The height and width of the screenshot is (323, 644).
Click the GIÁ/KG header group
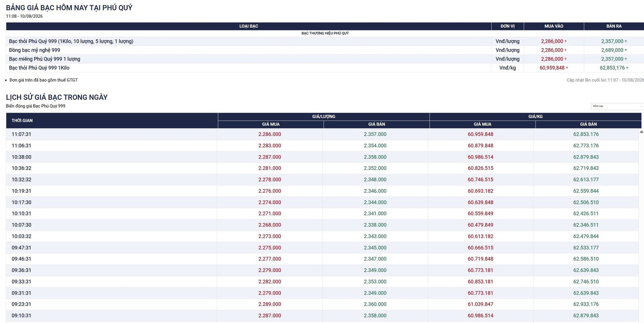pyautogui.click(x=535, y=116)
